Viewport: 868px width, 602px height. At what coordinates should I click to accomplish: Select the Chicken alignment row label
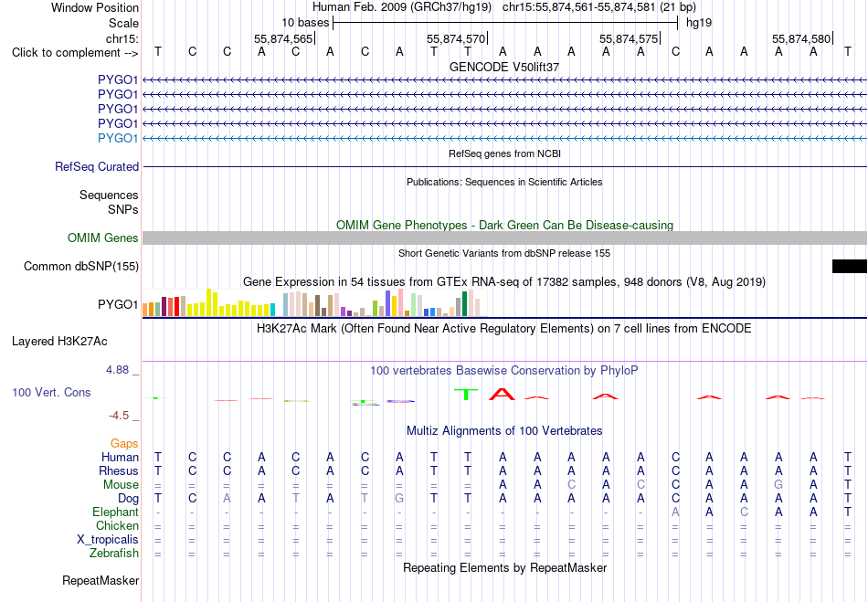117,525
